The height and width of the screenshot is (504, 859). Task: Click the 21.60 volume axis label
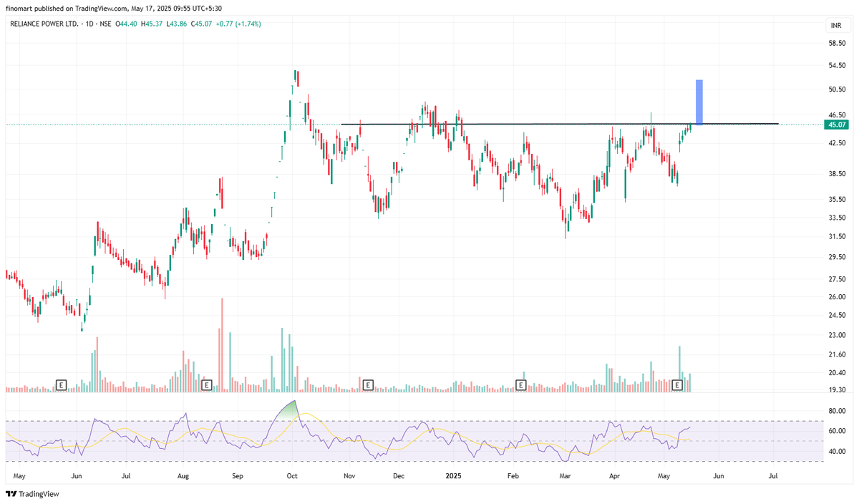836,355
